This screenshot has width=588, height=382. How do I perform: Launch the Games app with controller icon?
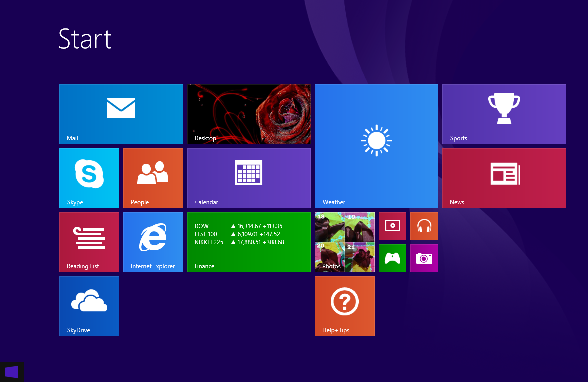click(392, 258)
